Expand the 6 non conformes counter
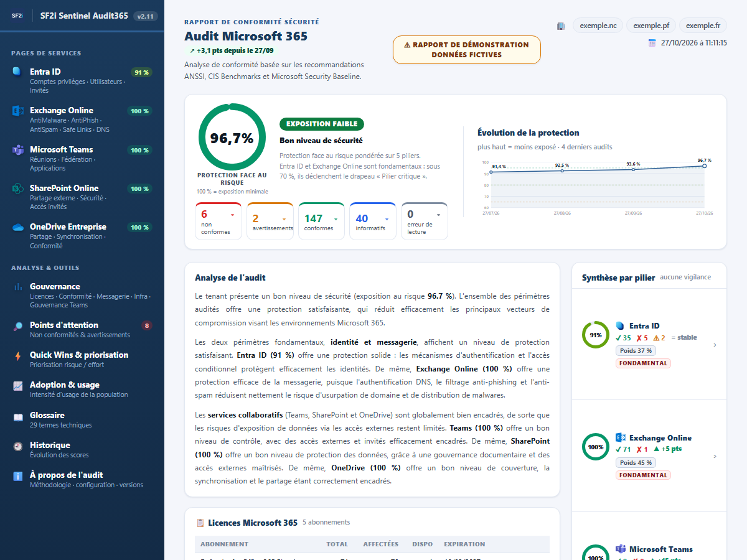Viewport: 747px width, 560px height. 219,221
